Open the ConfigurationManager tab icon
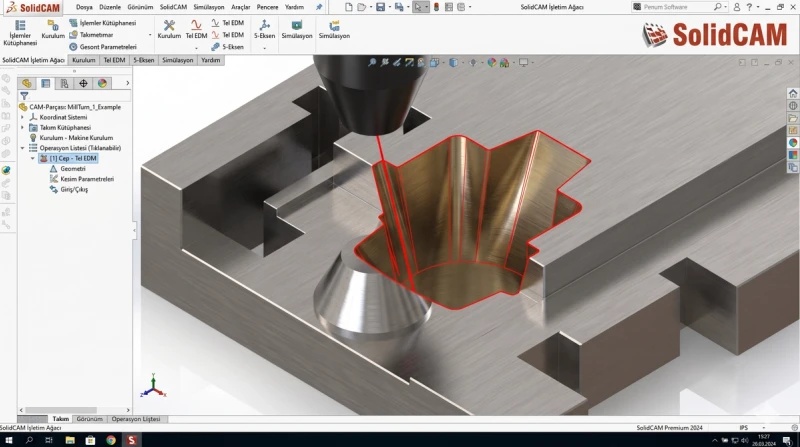 click(x=64, y=83)
